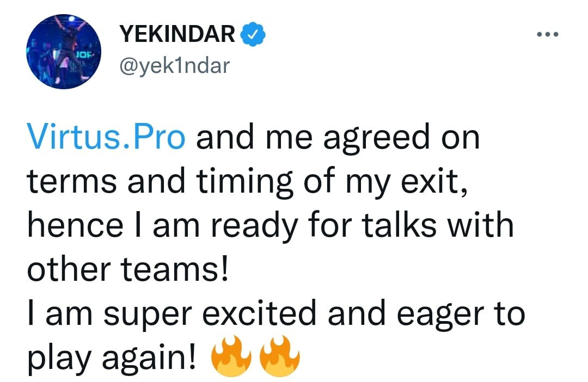588x382 pixels.
Task: Click the line "hence I am ready for talks with"
Action: click(270, 226)
